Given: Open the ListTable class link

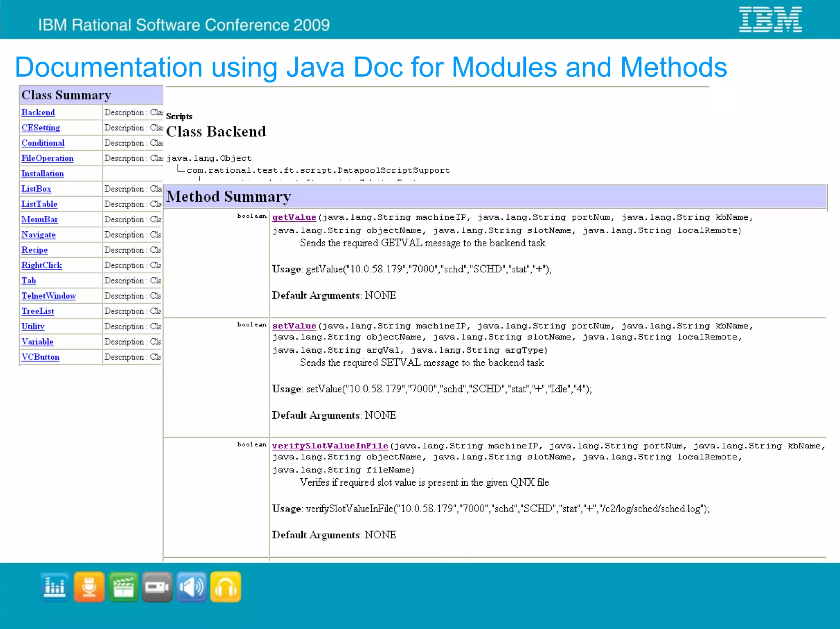Looking at the screenshot, I should click(x=39, y=204).
